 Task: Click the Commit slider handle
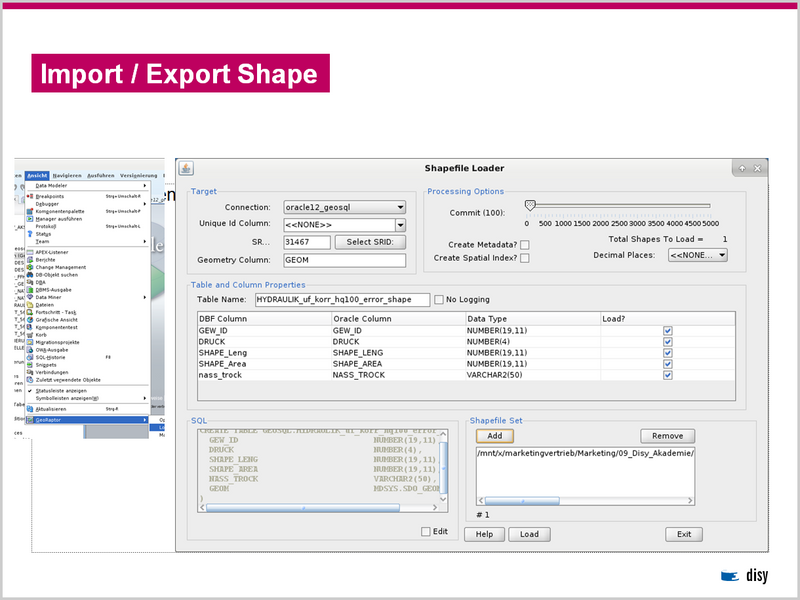pos(530,205)
